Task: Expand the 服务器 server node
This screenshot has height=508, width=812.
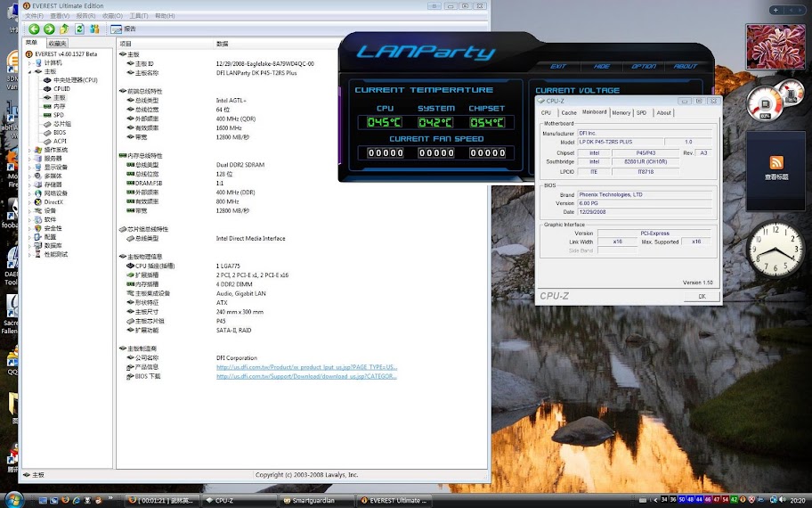Action: pyautogui.click(x=29, y=159)
